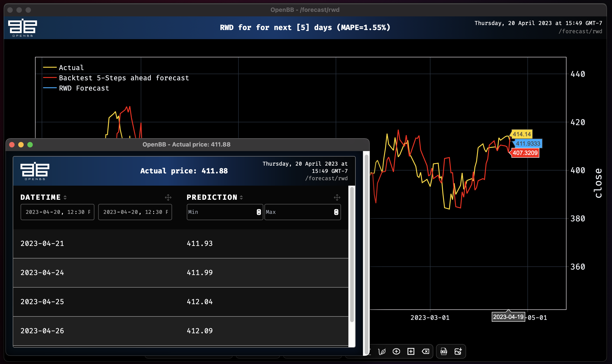Click the /forecast/rwd path in chart header
The width and height of the screenshot is (612, 364).
coord(580,31)
